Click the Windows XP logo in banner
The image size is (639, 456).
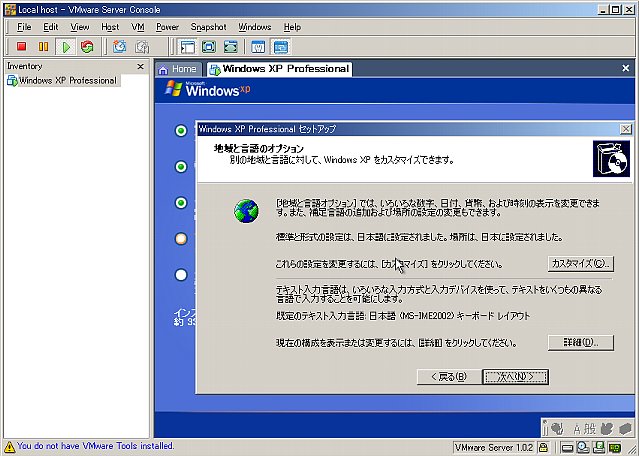tap(207, 88)
